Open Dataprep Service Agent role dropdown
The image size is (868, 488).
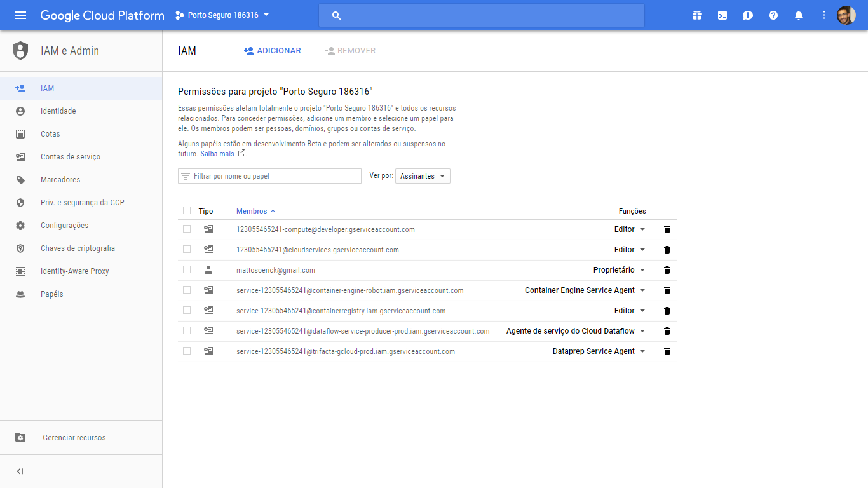pos(599,351)
